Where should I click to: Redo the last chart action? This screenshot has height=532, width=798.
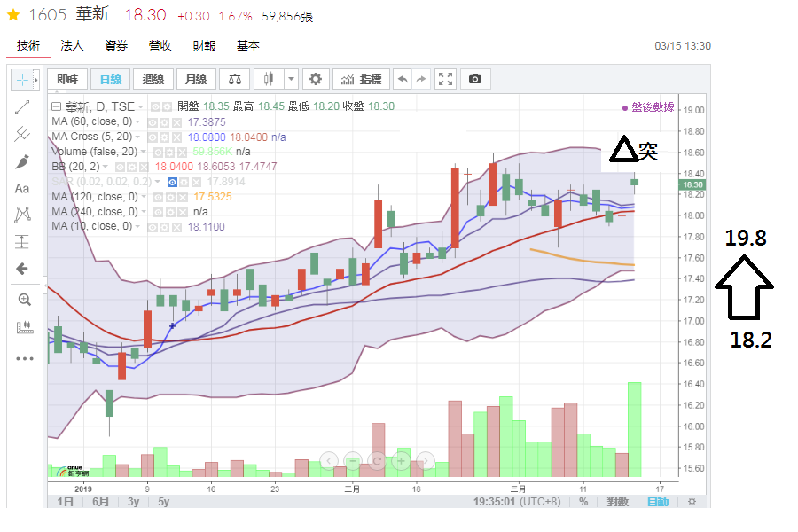click(421, 79)
